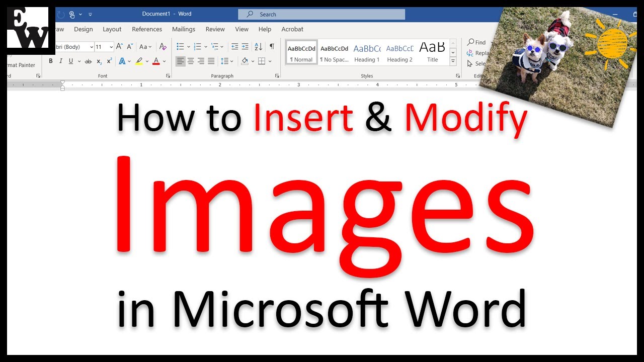
Task: Open the Review tab
Action: point(215,29)
